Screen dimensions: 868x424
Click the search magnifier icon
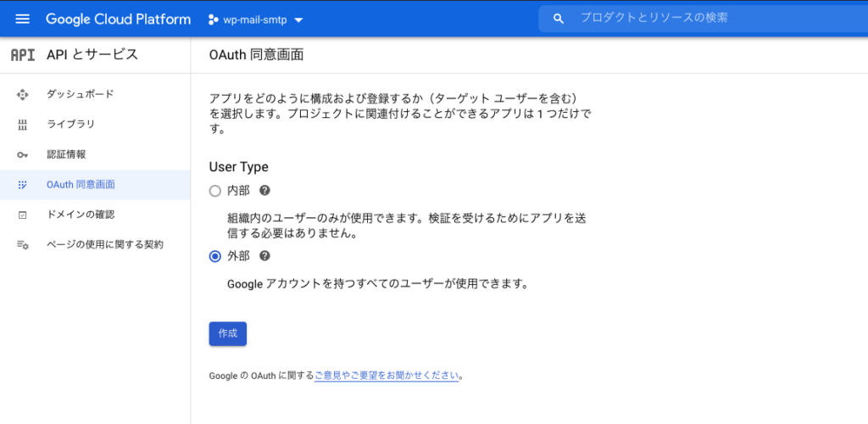(x=558, y=19)
